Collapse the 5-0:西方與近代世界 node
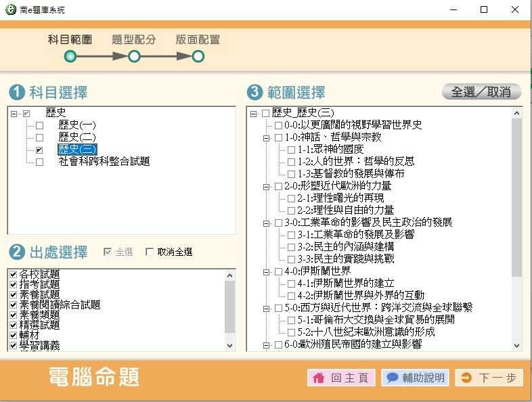This screenshot has width=532, height=402. pyautogui.click(x=267, y=309)
